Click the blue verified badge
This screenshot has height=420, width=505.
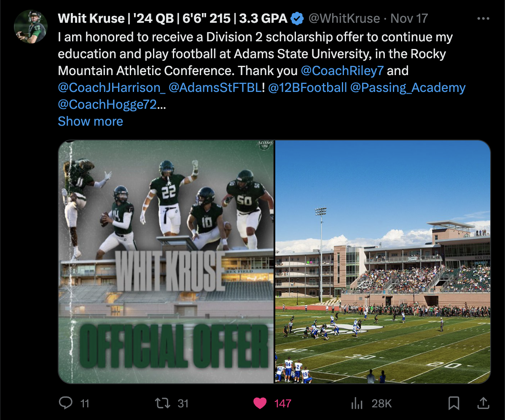click(297, 19)
